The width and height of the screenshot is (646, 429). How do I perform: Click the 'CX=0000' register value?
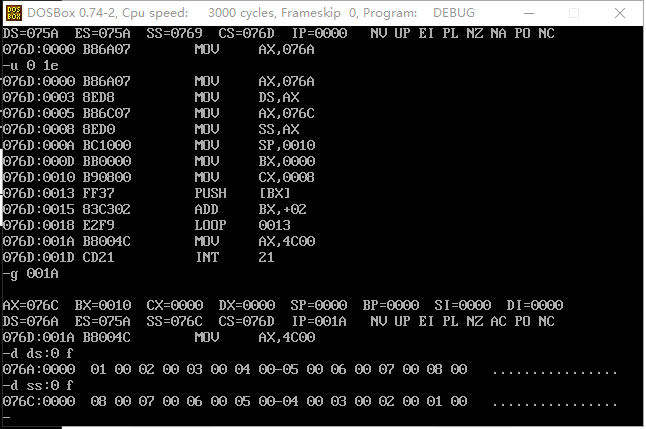[x=175, y=306]
